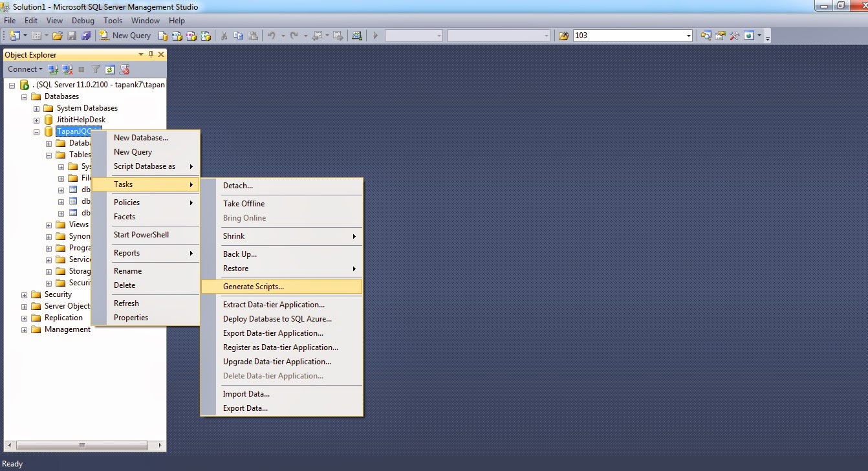The width and height of the screenshot is (868, 471).
Task: Select Script Database as in context menu
Action: (146, 166)
